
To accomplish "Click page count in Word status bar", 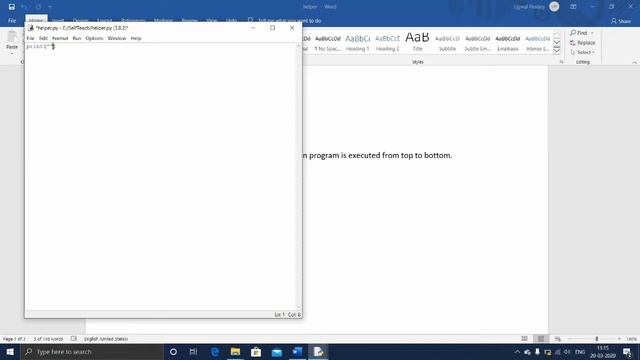I will tap(14, 339).
